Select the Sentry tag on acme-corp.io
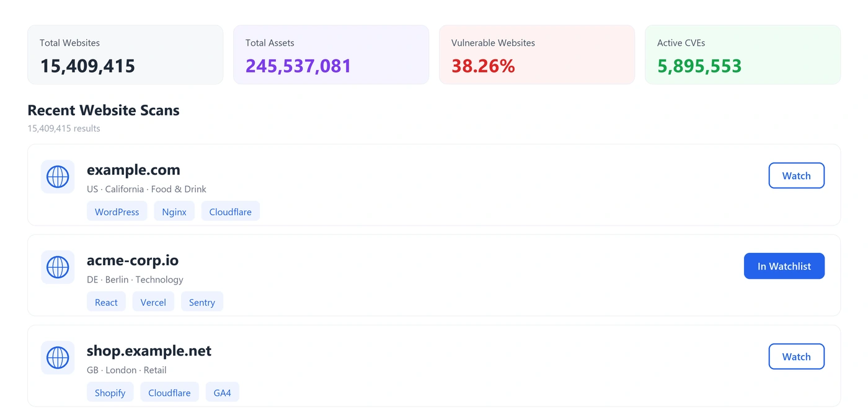 pyautogui.click(x=201, y=302)
